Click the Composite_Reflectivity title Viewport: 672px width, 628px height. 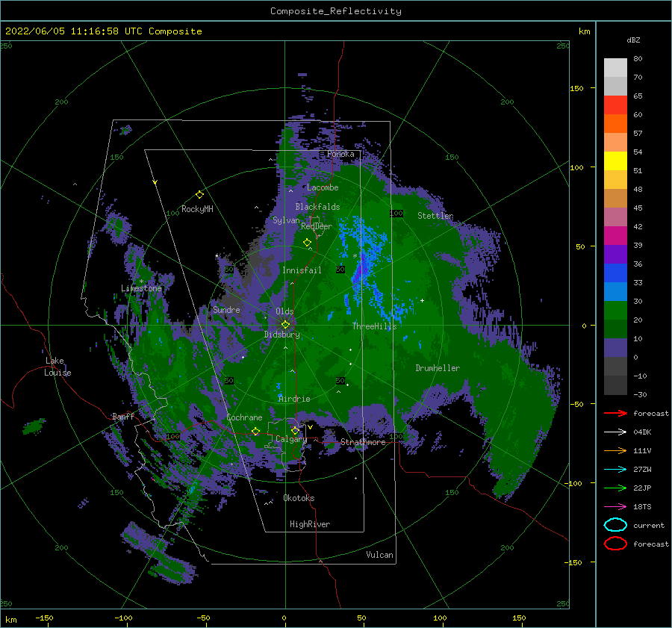coord(335,11)
